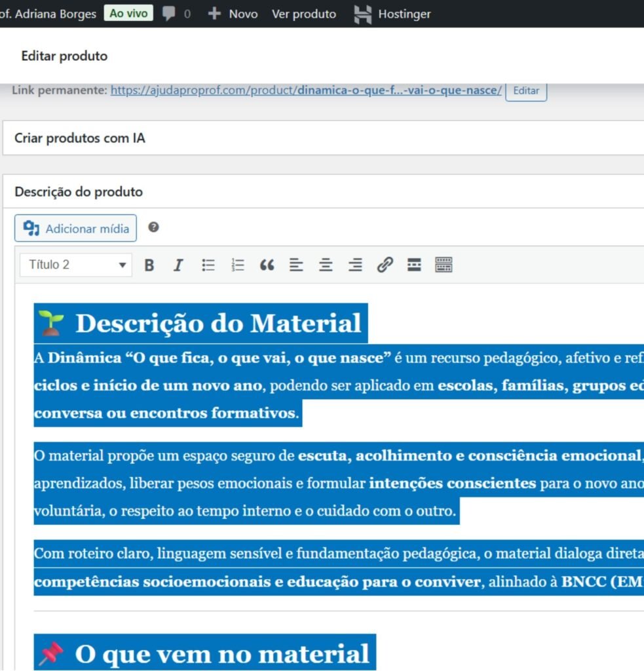Click the Adicionar mídia button
This screenshot has height=671, width=644.
tap(76, 229)
